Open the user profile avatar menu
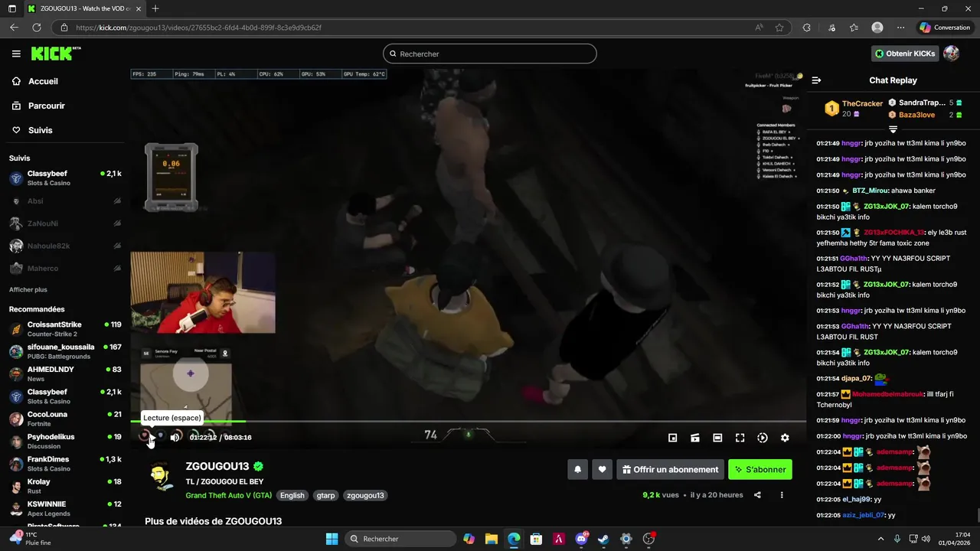The width and height of the screenshot is (980, 551). coord(951,54)
